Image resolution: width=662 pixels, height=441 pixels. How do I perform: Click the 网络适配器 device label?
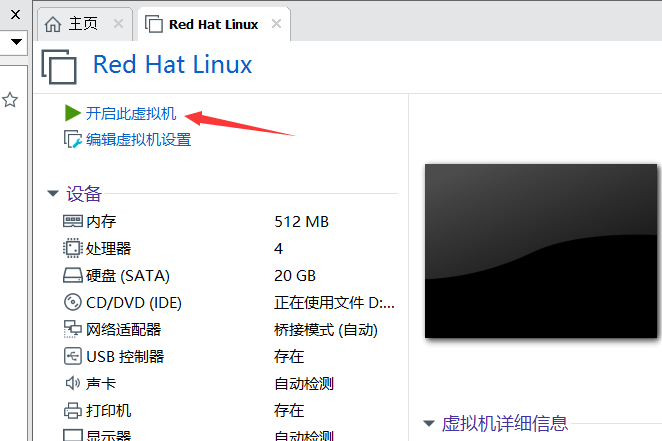(x=124, y=330)
